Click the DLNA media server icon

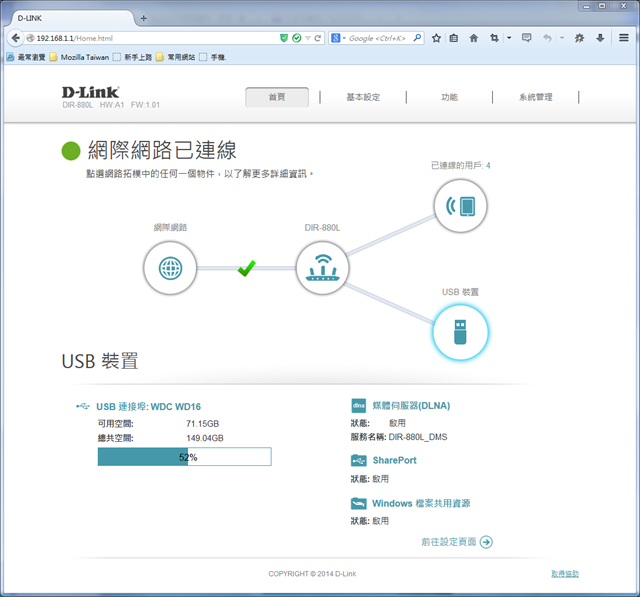[358, 406]
